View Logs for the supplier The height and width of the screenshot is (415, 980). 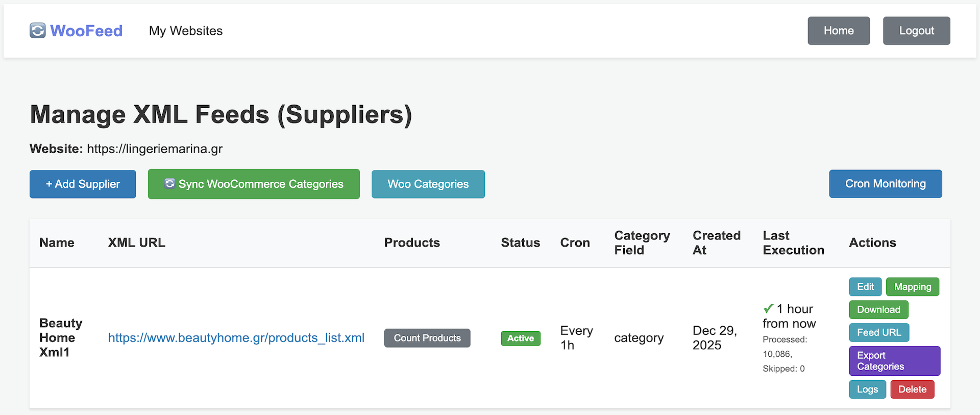click(867, 389)
